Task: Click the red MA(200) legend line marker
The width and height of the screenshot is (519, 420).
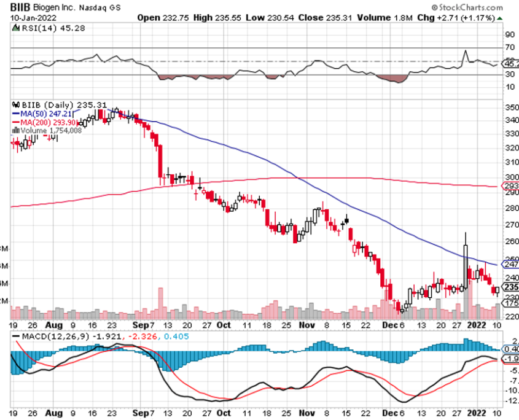Action: pos(16,122)
